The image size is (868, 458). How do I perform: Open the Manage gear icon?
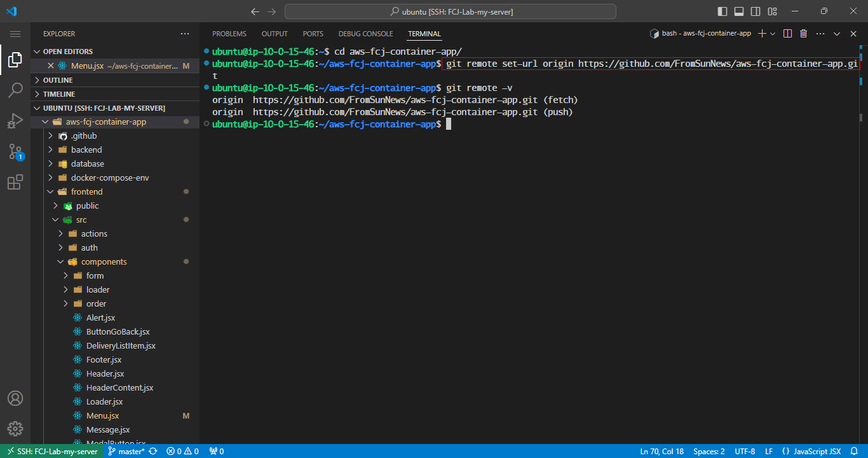(15, 428)
